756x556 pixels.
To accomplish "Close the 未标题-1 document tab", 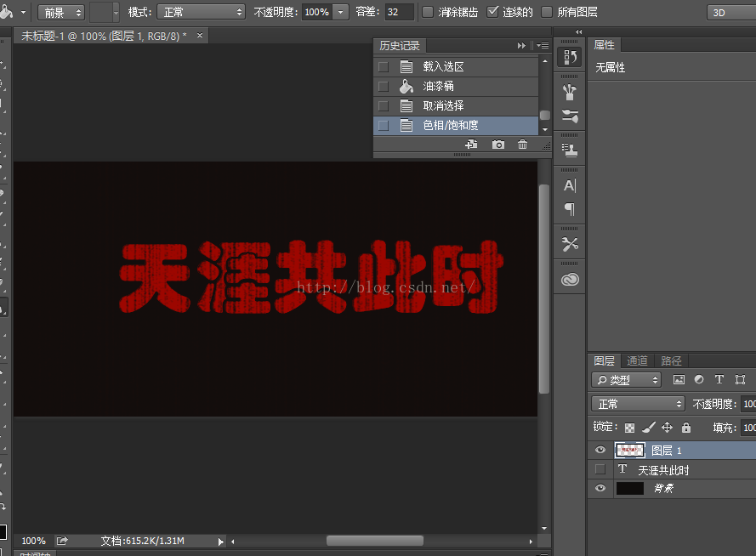I will tap(200, 35).
